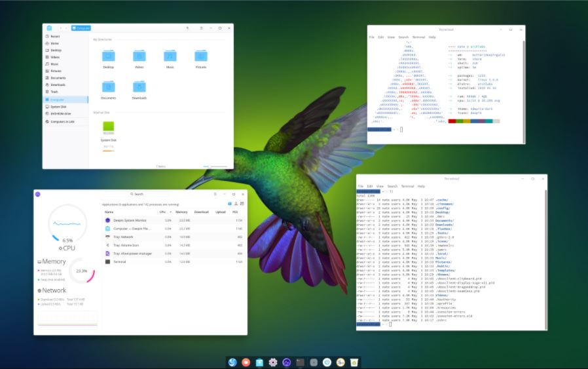Viewport: 588px width, 369px height.
Task: Click the Computer address bar crumb
Action: coord(81,28)
